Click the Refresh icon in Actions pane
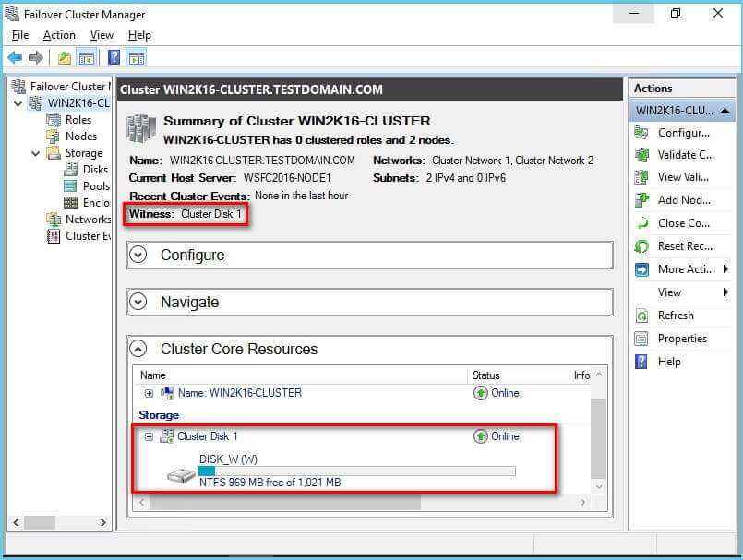 [641, 316]
